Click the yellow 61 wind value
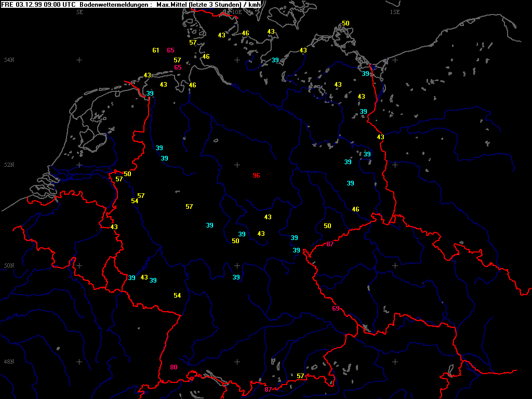This screenshot has width=532, height=399. point(156,50)
